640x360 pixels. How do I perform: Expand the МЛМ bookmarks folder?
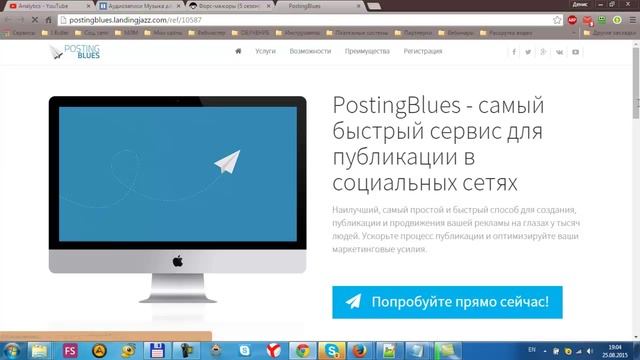(127, 33)
